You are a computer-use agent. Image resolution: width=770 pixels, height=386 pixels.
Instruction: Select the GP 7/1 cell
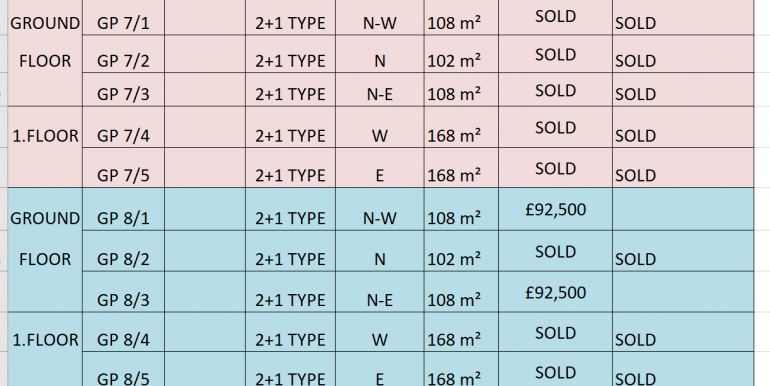pos(123,17)
